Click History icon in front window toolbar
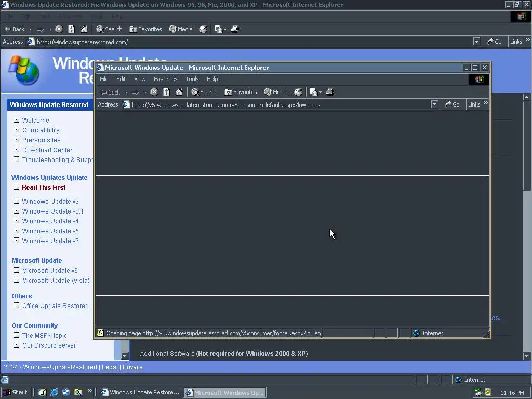Viewport: 532px width, 399px height. [x=298, y=92]
